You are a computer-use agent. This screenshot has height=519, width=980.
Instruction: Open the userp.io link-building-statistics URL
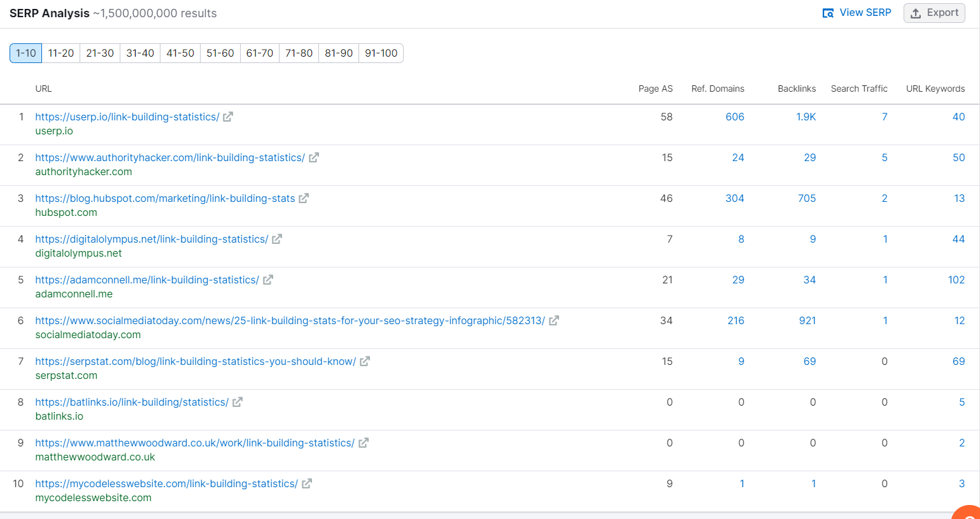[127, 117]
